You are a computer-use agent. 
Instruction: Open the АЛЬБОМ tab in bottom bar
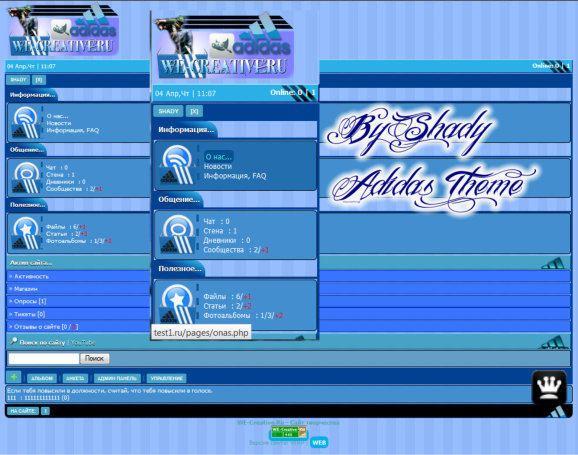(x=42, y=378)
